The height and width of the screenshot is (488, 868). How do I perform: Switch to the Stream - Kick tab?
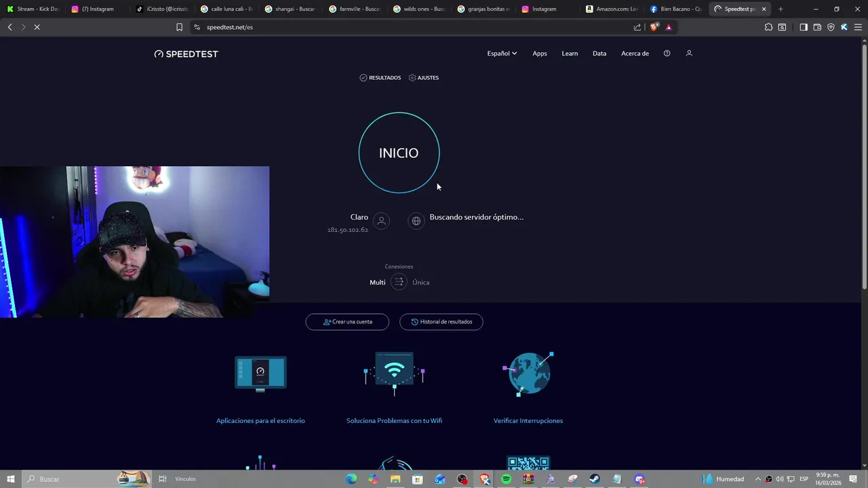point(33,9)
